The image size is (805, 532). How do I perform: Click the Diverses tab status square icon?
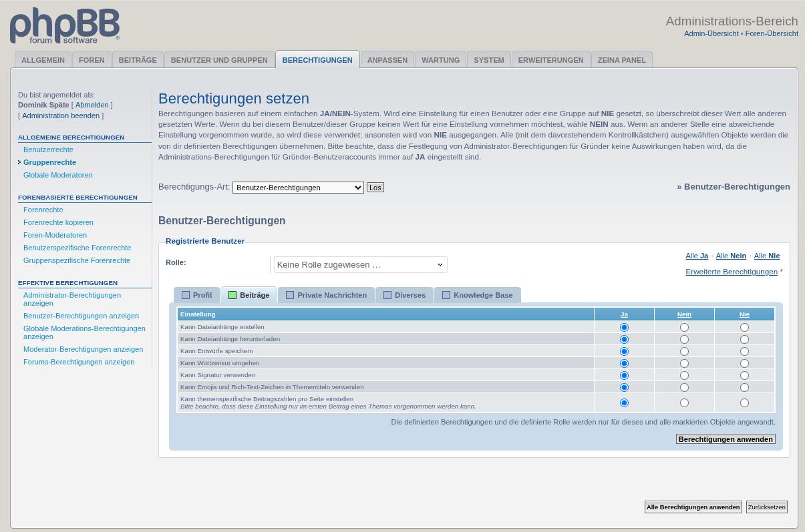tap(387, 295)
